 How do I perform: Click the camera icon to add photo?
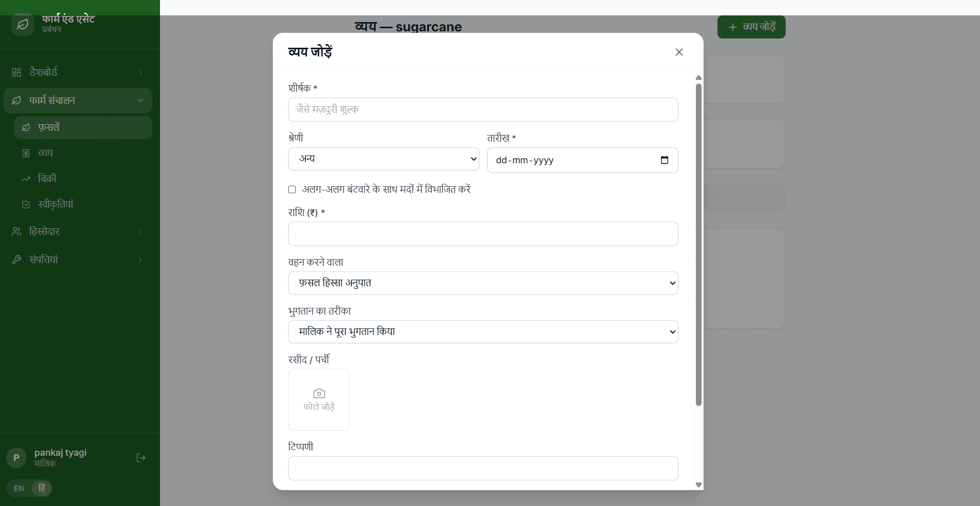[319, 394]
